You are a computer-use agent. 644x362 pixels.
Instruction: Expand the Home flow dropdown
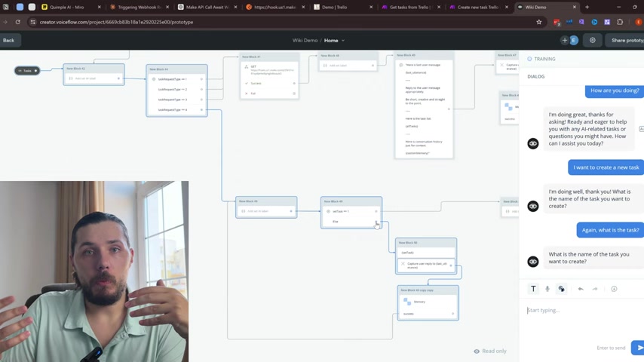pyautogui.click(x=334, y=40)
